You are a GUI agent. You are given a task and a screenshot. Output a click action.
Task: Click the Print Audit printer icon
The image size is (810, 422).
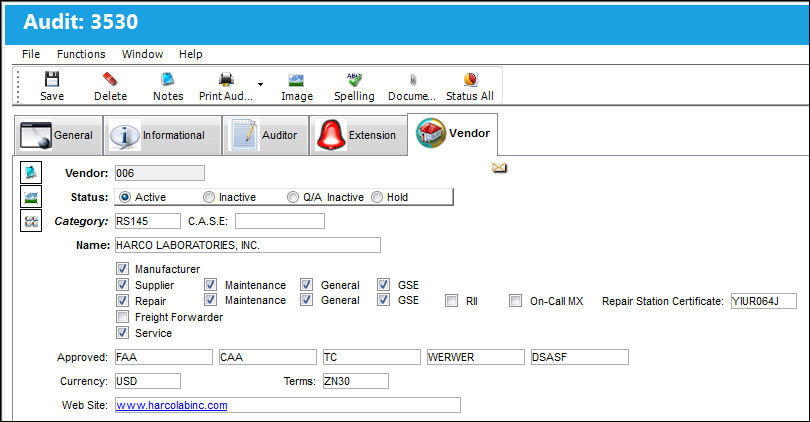(226, 79)
